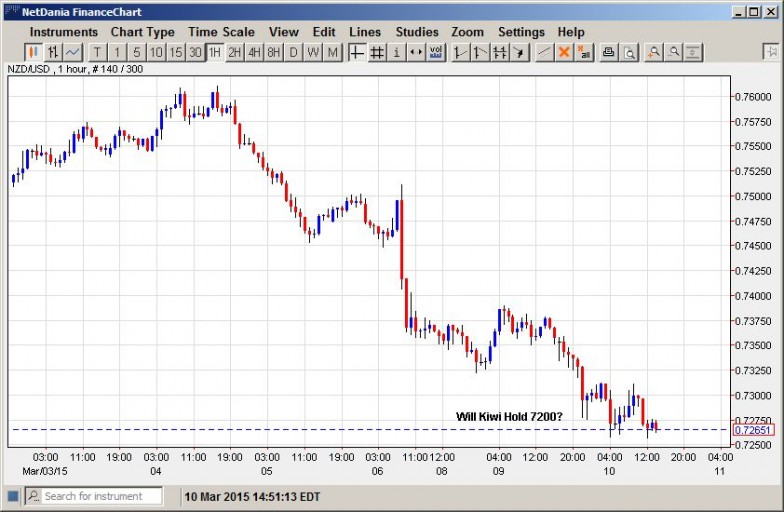Screen dimensions: 784x512
Task: Click the print chart icon
Action: point(608,52)
